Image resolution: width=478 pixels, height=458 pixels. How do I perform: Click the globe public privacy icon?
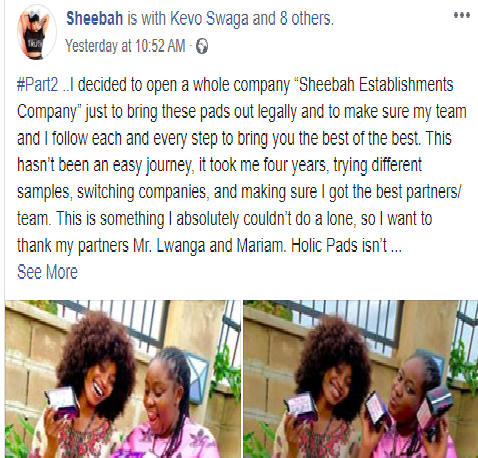[202, 46]
